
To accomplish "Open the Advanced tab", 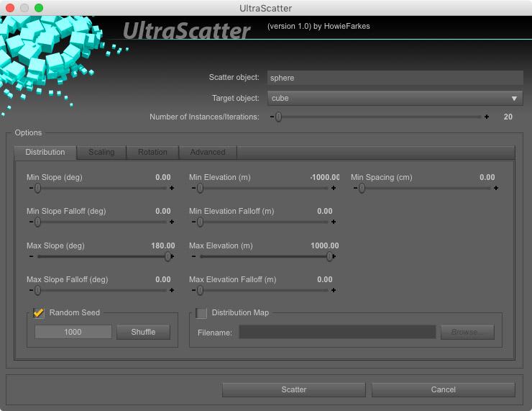I will (x=208, y=152).
